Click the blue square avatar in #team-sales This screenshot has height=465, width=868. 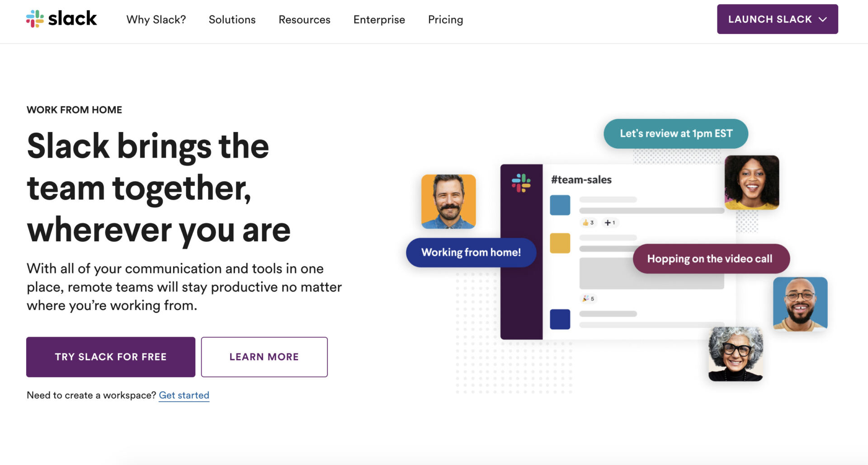click(560, 205)
